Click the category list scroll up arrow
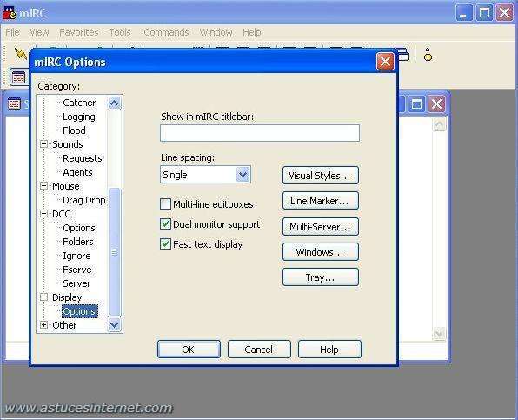Image resolution: width=518 pixels, height=420 pixels. pyautogui.click(x=114, y=103)
